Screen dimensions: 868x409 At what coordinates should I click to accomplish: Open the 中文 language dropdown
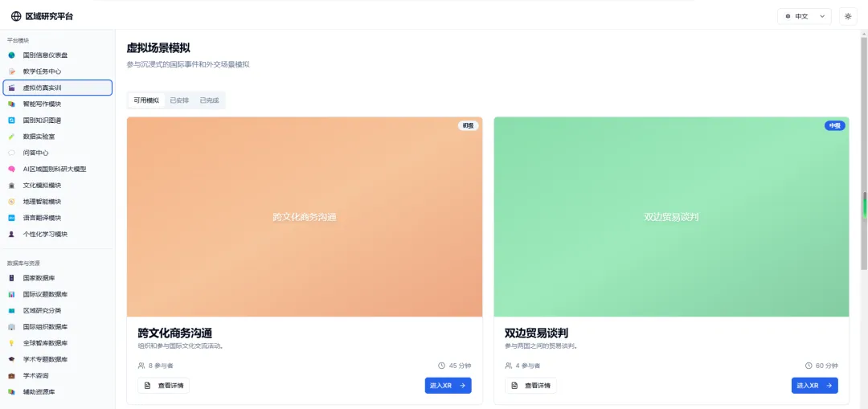click(x=805, y=17)
